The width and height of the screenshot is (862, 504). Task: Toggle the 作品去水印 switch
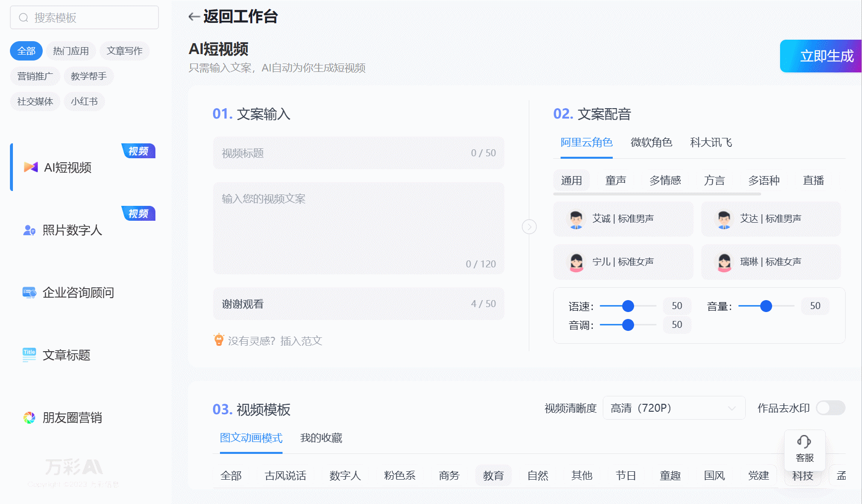pos(831,408)
